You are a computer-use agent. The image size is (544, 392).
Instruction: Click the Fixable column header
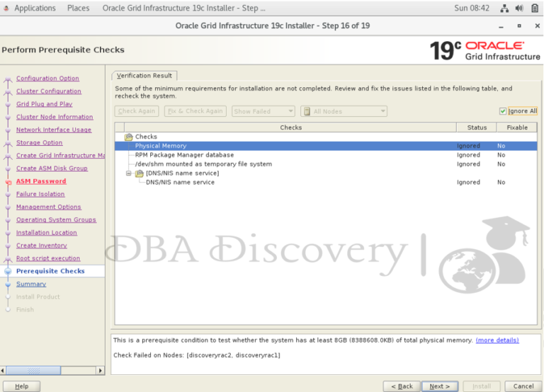517,127
